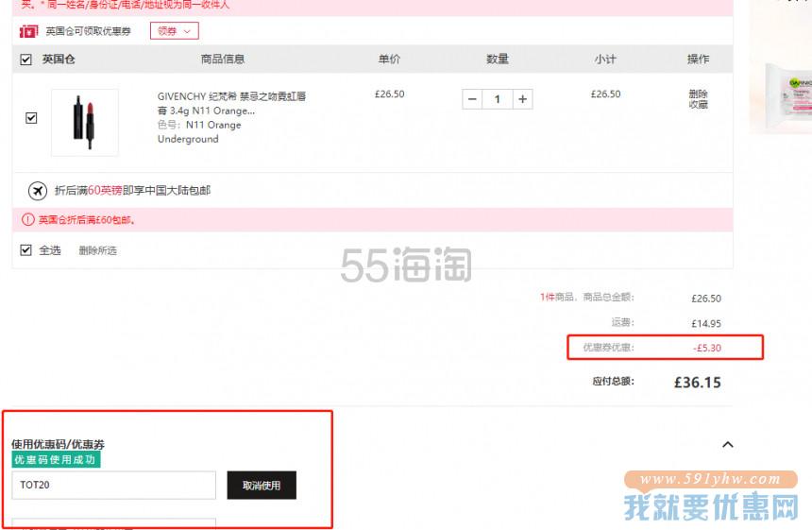Collapse the coupon code section chevron
Viewport: 812px width, 530px height.
pos(728,445)
